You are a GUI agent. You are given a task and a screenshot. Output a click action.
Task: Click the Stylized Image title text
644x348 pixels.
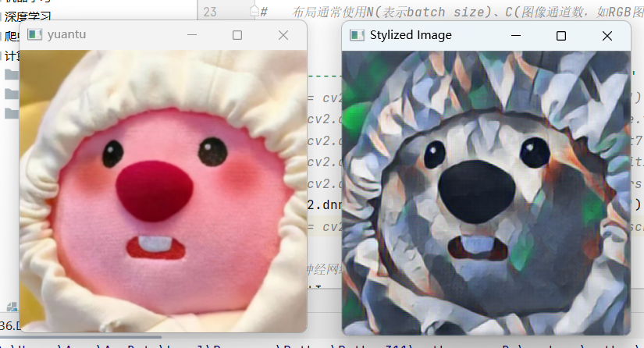tap(411, 35)
